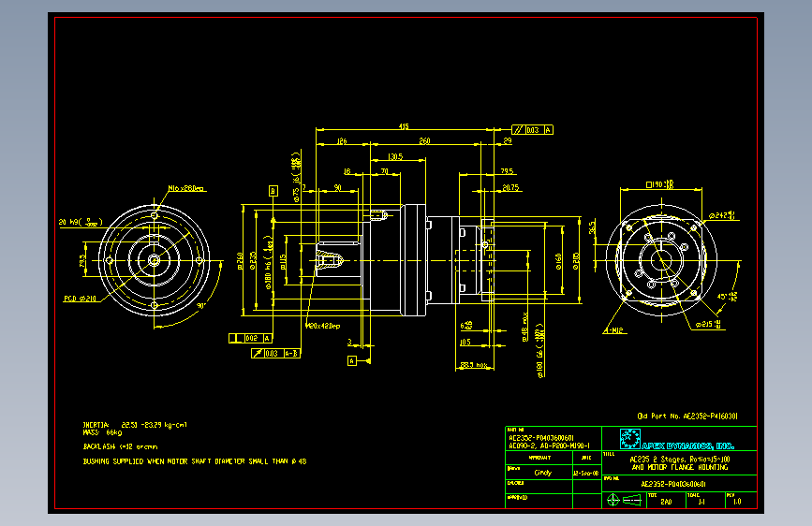Click the M20x42Dep thread callout
This screenshot has width=812, height=526.
(323, 326)
